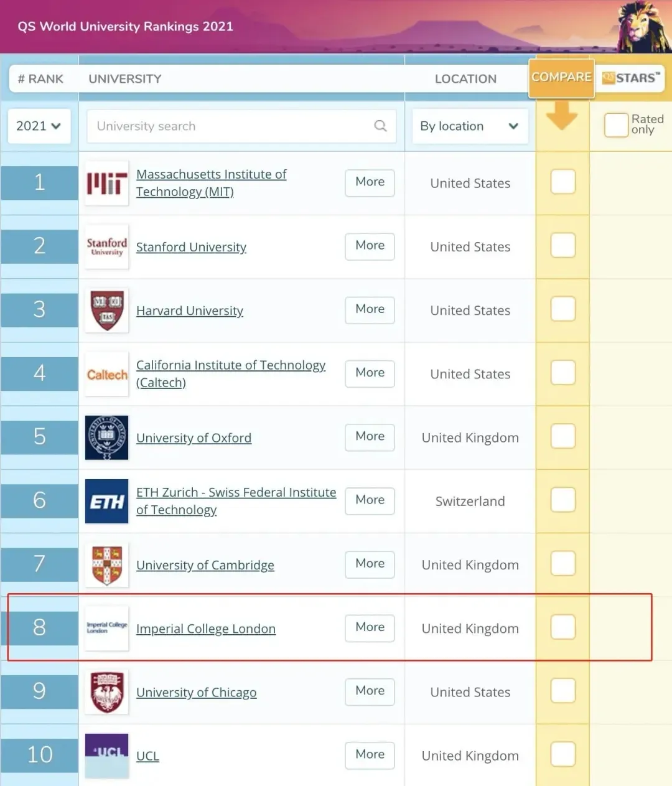Select the COMPARE tab
Screen dimensions: 672x786
pyautogui.click(x=561, y=78)
